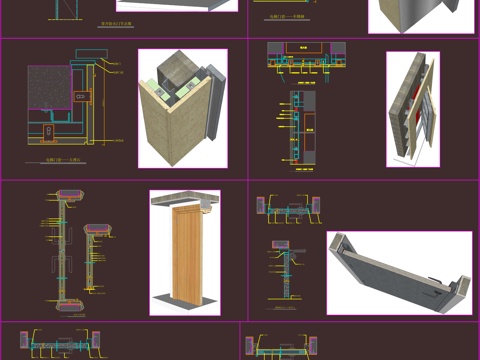Click the beige block render at top right
This screenshot has height=360, width=480.
point(421,17)
